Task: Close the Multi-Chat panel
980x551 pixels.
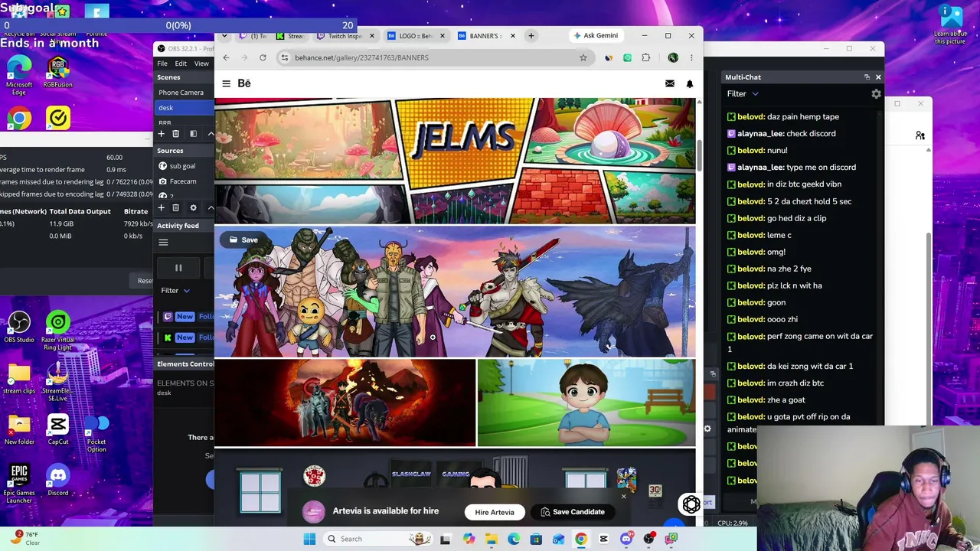Action: pos(878,77)
